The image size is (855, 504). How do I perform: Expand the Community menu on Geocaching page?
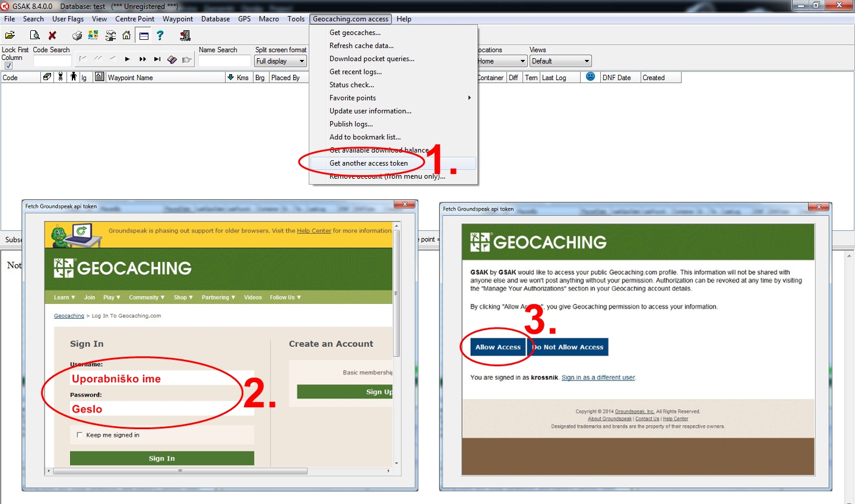coord(147,297)
